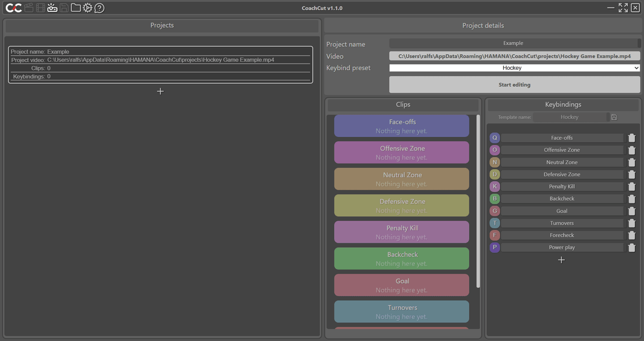Click the Q key badge for Face-offs
644x341 pixels.
494,137
